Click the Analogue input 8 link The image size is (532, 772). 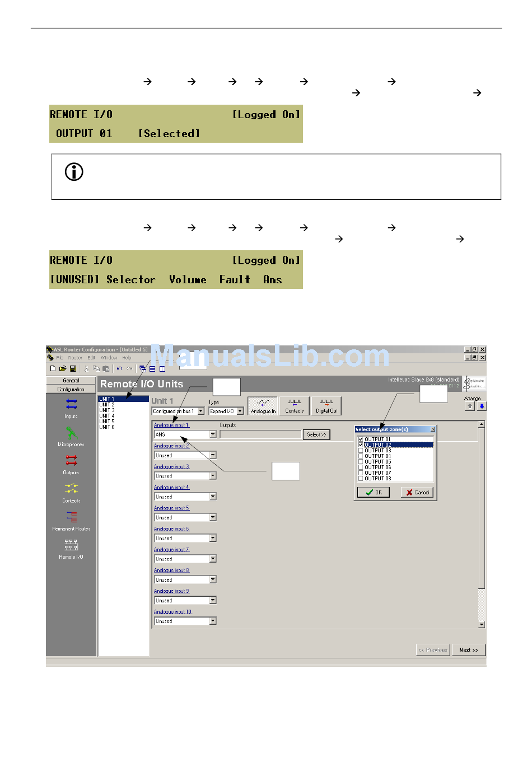point(172,570)
